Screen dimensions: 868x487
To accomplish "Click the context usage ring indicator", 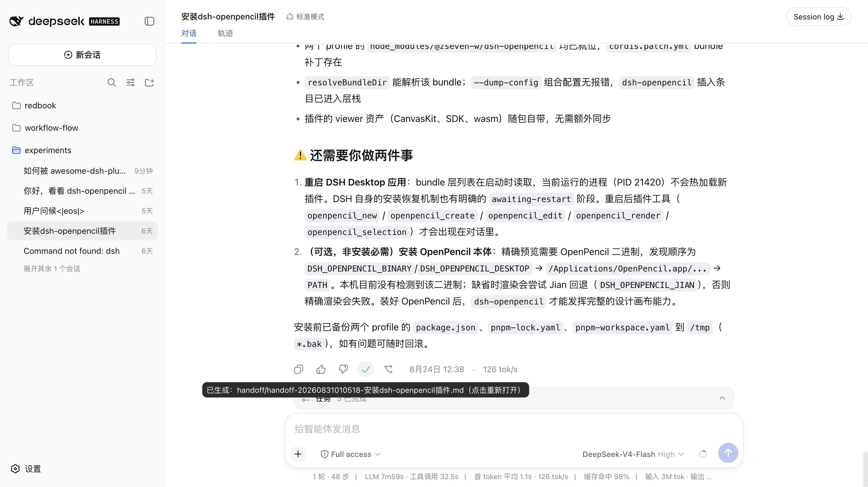I will click(703, 454).
